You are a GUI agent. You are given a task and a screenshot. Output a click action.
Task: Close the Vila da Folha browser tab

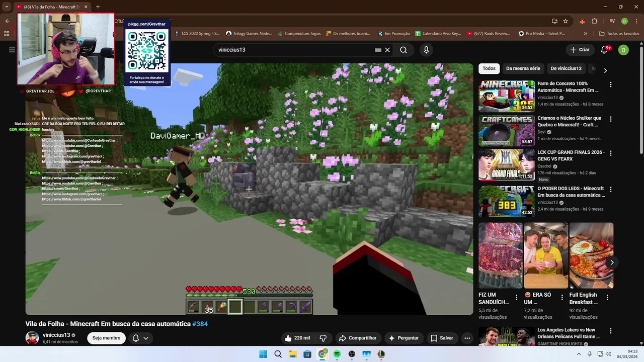coord(86,7)
